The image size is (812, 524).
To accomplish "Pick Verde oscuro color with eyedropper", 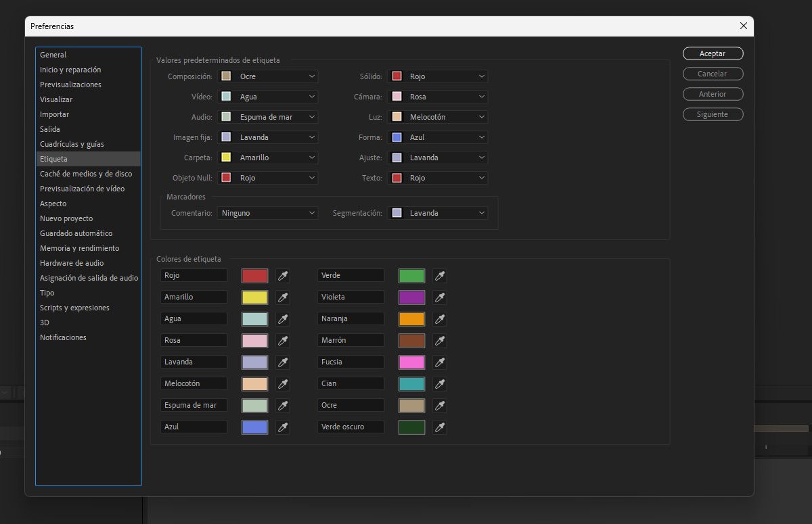I will (x=440, y=427).
